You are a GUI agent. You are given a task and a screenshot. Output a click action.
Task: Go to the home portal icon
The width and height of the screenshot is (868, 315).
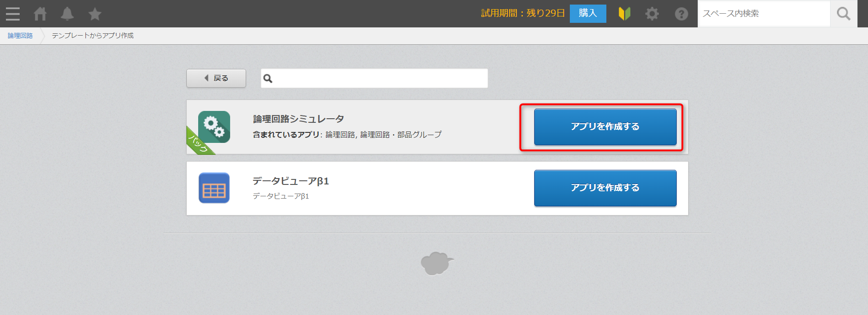pos(40,14)
